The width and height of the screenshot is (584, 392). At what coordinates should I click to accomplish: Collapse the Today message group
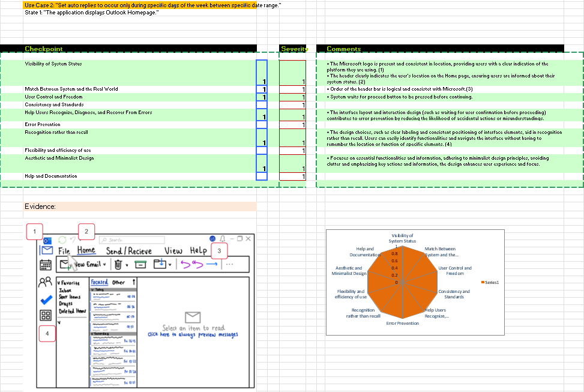[x=93, y=289]
